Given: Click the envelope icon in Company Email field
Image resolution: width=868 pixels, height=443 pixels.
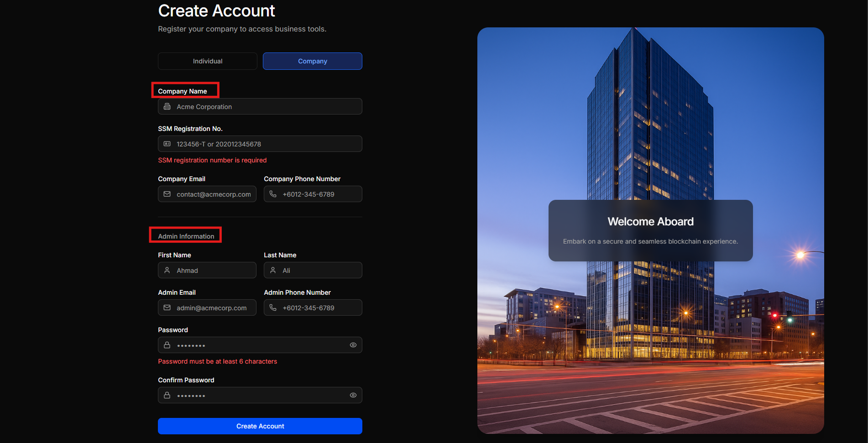Looking at the screenshot, I should coord(167,194).
